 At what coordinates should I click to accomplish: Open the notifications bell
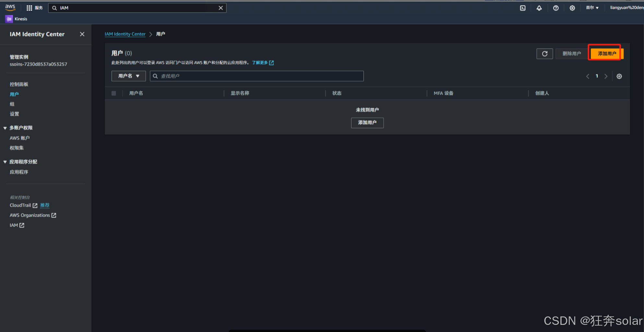pos(539,8)
